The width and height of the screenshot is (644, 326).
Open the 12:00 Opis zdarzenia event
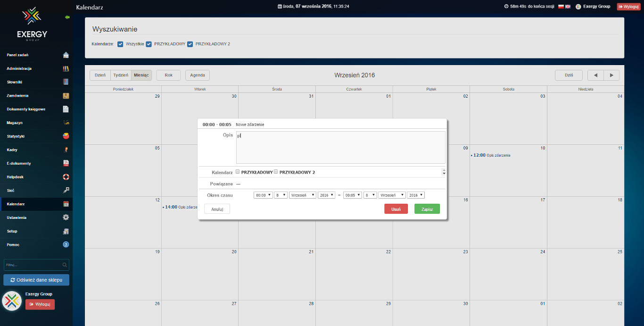(x=490, y=155)
